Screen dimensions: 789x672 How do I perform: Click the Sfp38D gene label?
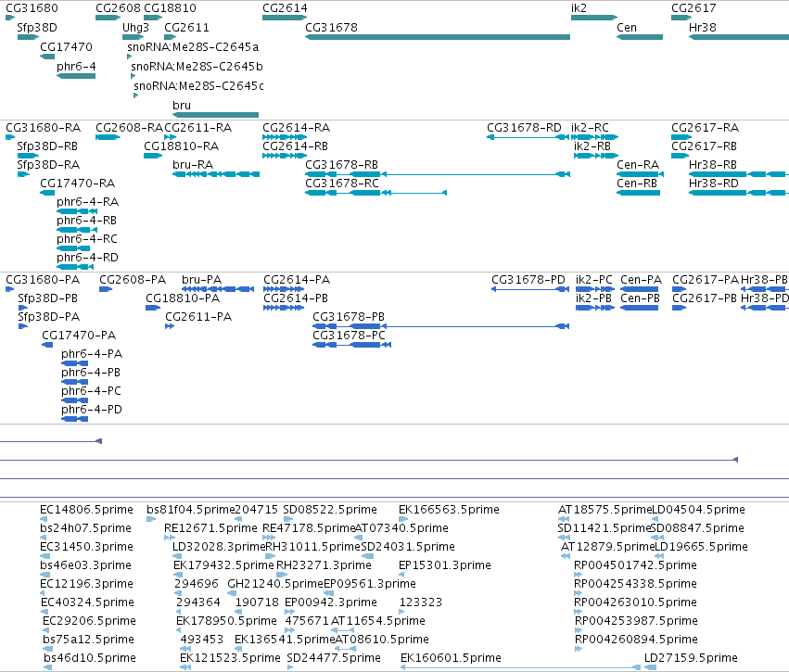(x=37, y=28)
